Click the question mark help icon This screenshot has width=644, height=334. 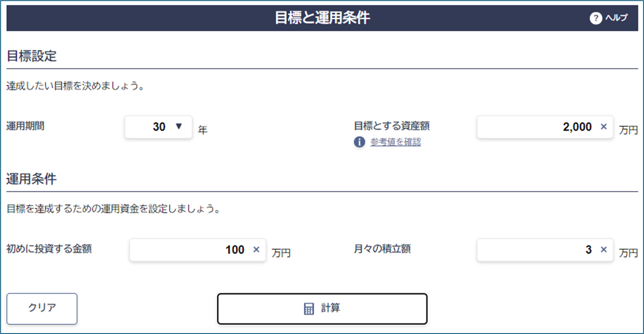595,18
